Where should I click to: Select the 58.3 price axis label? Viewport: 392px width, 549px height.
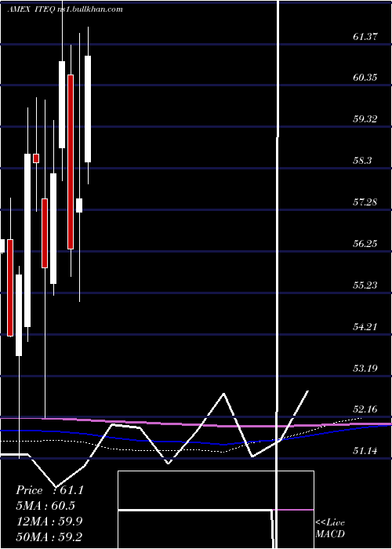click(362, 161)
